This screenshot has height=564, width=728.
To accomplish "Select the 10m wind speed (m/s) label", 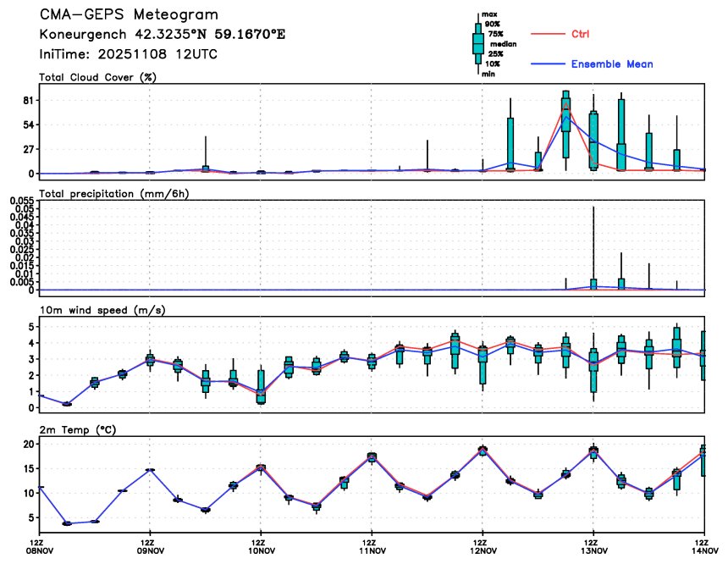I will pos(102,310).
